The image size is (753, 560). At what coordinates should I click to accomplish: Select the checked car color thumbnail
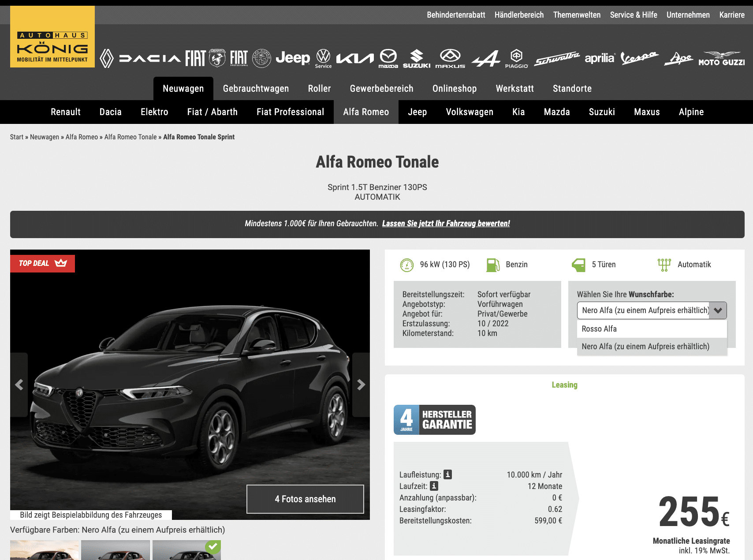[x=186, y=550]
